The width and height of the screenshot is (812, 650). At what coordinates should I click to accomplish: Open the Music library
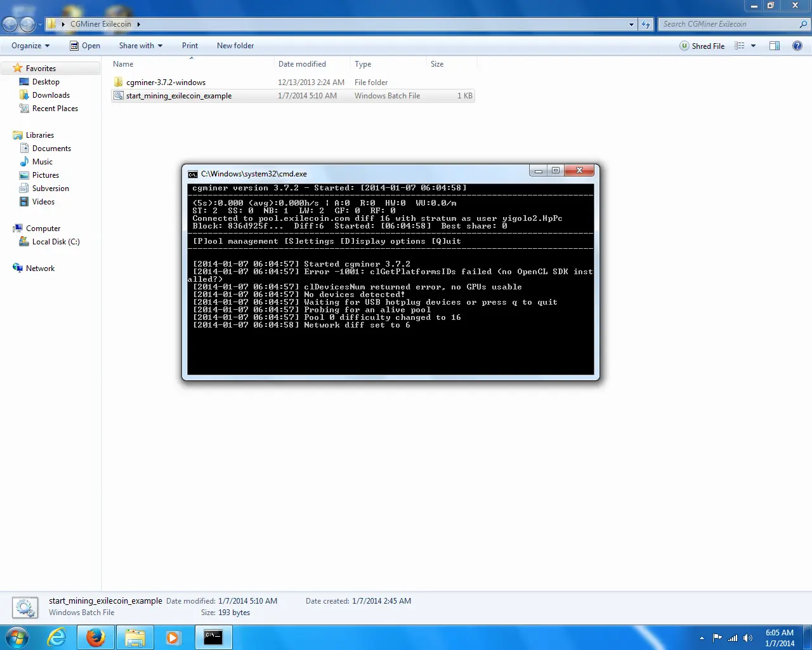(43, 162)
